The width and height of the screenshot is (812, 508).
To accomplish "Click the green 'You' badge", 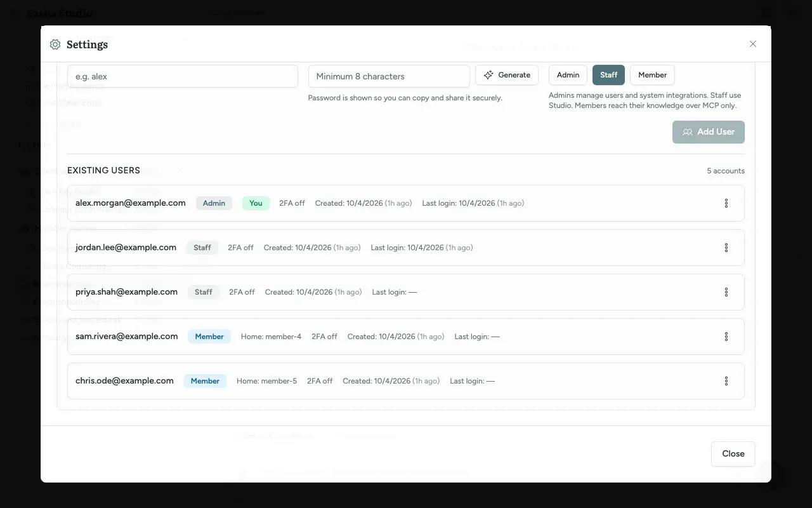I will pyautogui.click(x=256, y=203).
